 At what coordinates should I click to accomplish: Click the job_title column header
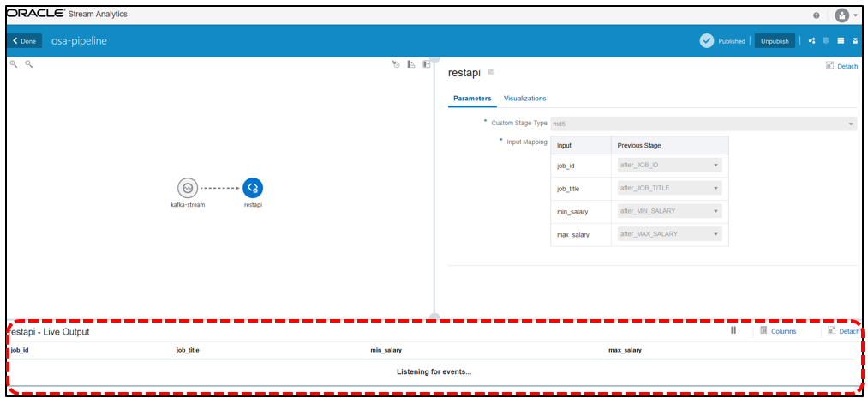coord(188,350)
